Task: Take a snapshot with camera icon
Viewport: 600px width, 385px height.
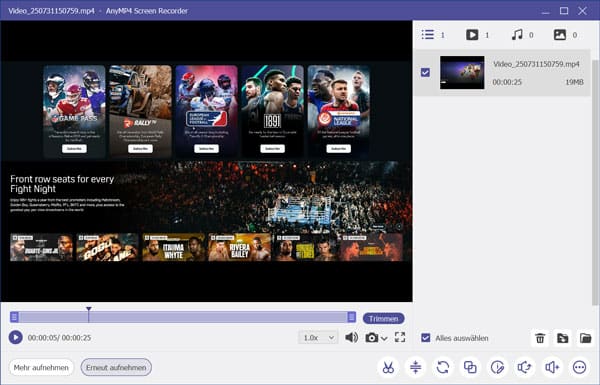Action: click(372, 338)
